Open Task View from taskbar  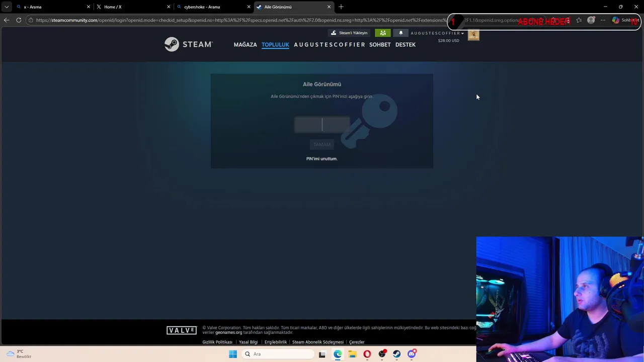(322, 354)
